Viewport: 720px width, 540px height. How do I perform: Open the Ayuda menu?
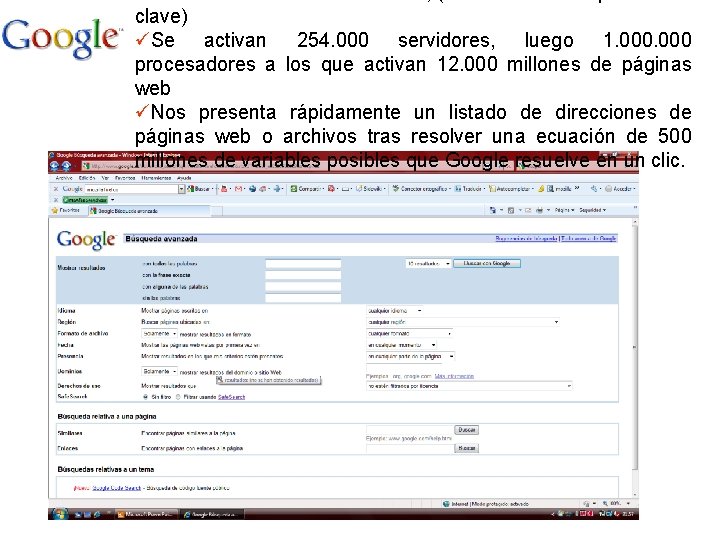[x=184, y=178]
